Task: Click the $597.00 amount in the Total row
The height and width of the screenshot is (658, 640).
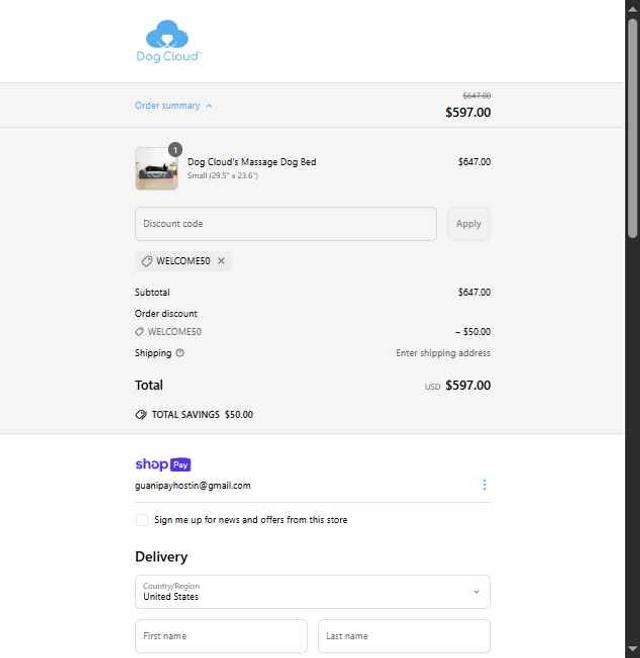Action: point(468,385)
